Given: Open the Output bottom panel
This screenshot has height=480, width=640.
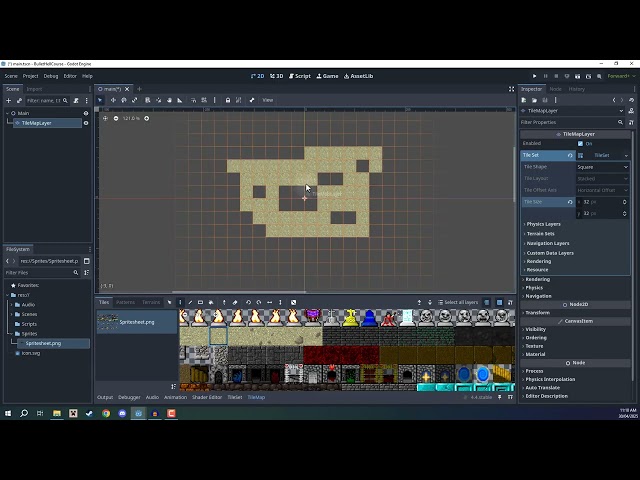Looking at the screenshot, I should tap(105, 397).
